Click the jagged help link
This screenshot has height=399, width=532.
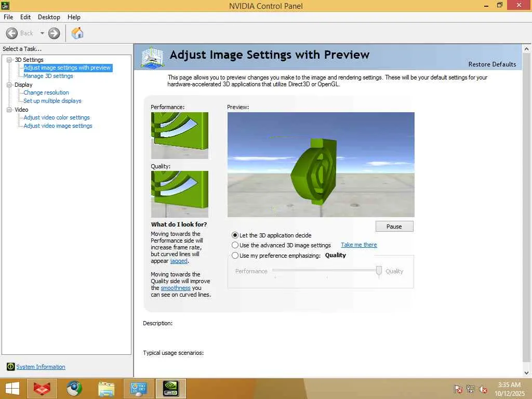tap(179, 261)
